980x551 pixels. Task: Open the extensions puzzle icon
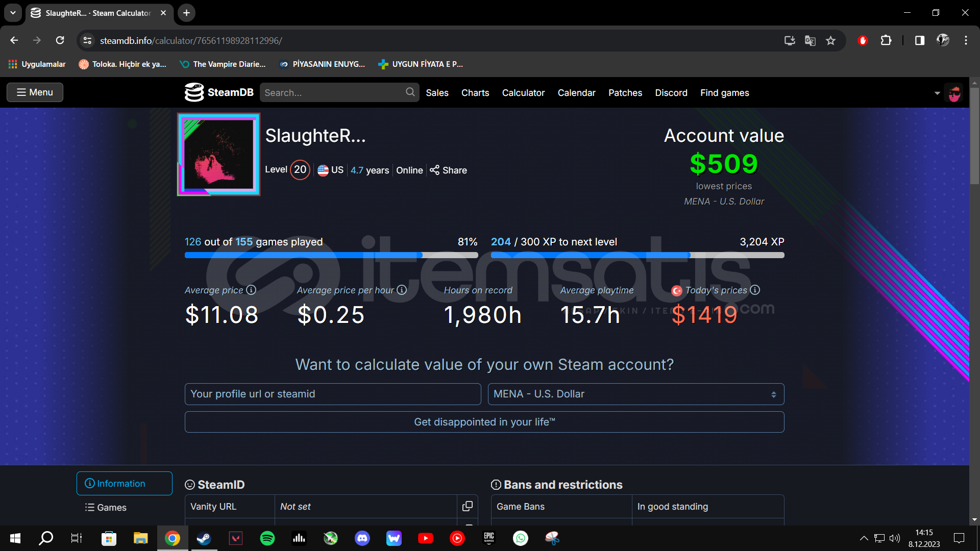(886, 40)
